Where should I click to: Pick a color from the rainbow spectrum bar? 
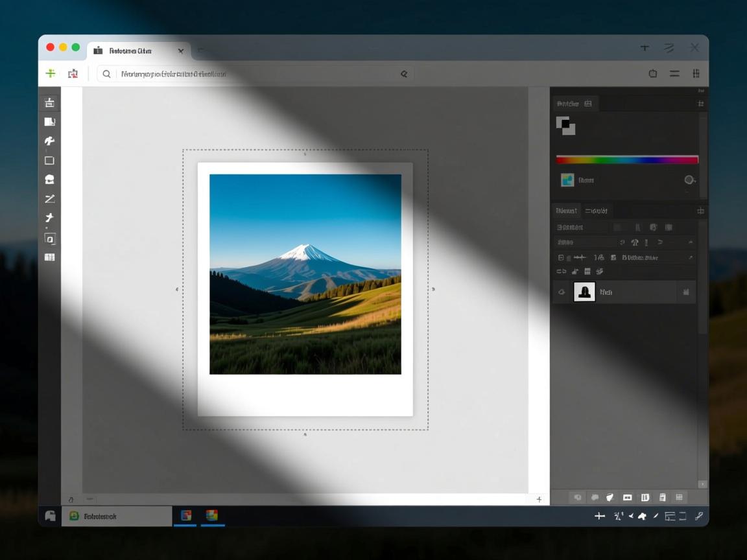[626, 159]
